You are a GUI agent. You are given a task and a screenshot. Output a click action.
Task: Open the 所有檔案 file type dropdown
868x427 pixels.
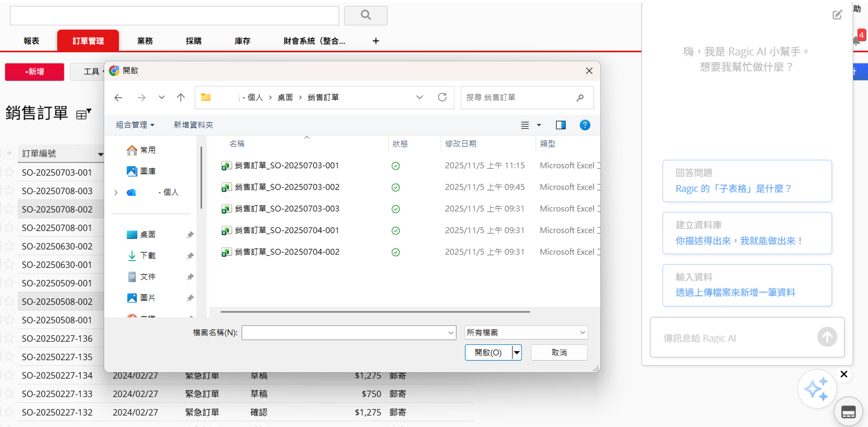click(x=526, y=333)
